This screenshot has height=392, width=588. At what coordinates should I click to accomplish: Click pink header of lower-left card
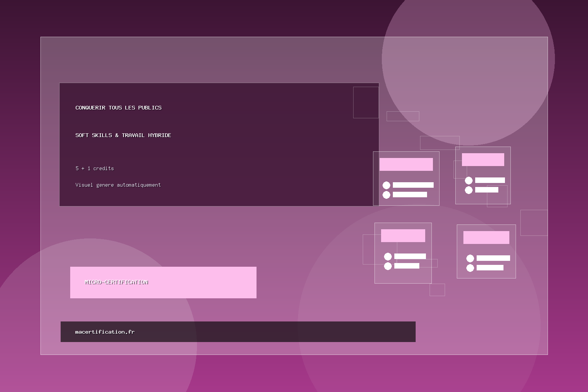[403, 235]
